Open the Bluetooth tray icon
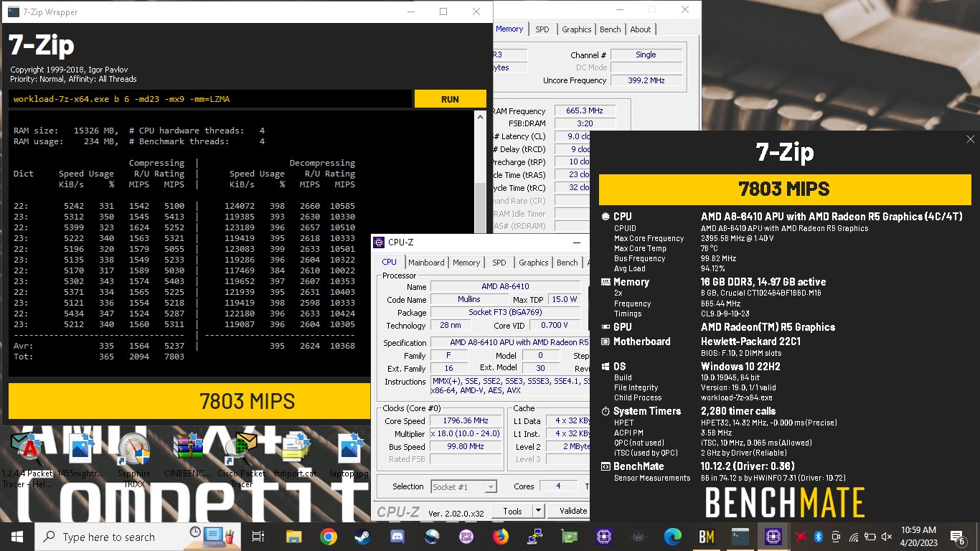Screen dimensions: 980x551 click(x=818, y=537)
